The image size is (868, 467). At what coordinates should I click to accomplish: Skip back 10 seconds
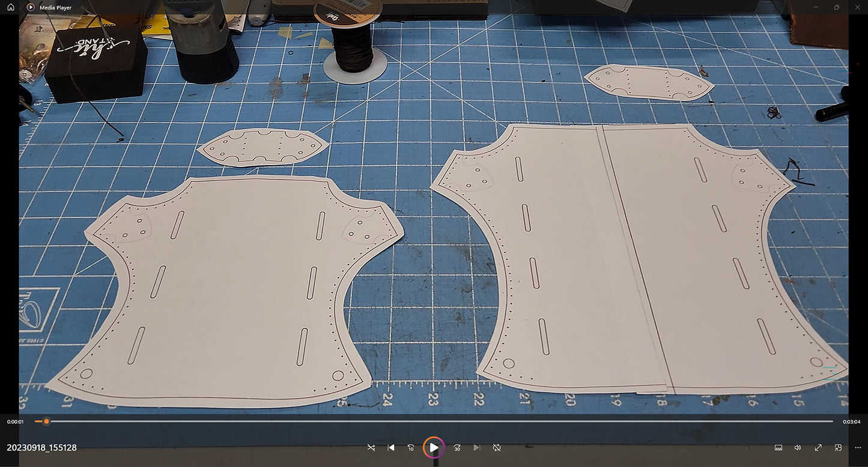411,448
